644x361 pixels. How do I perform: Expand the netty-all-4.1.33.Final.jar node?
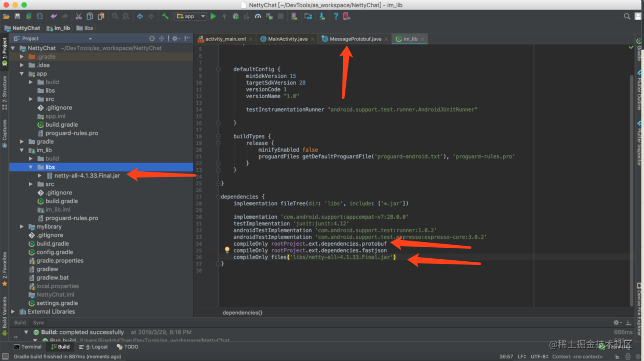(x=39, y=176)
